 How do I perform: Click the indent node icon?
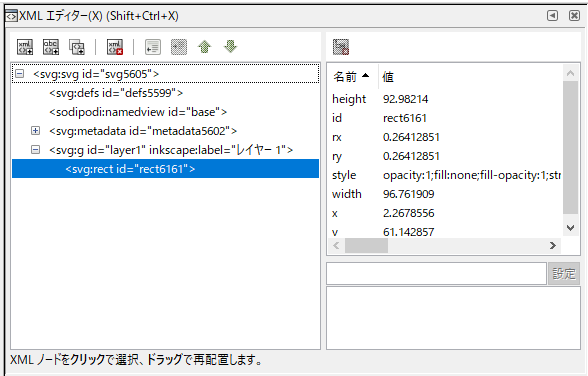pyautogui.click(x=179, y=47)
